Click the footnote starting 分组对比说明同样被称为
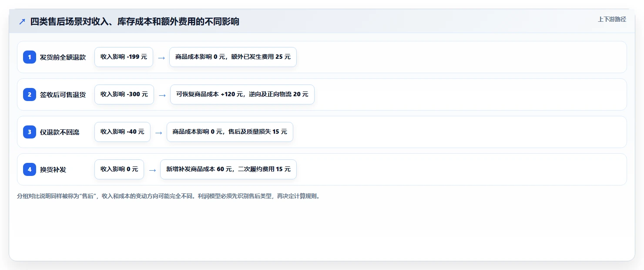 [169, 196]
